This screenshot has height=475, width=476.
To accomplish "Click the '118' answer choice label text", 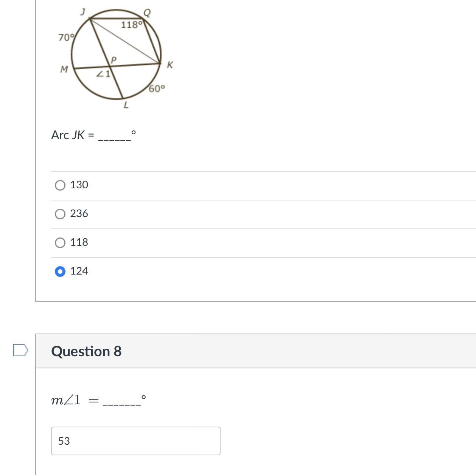I will (79, 242).
